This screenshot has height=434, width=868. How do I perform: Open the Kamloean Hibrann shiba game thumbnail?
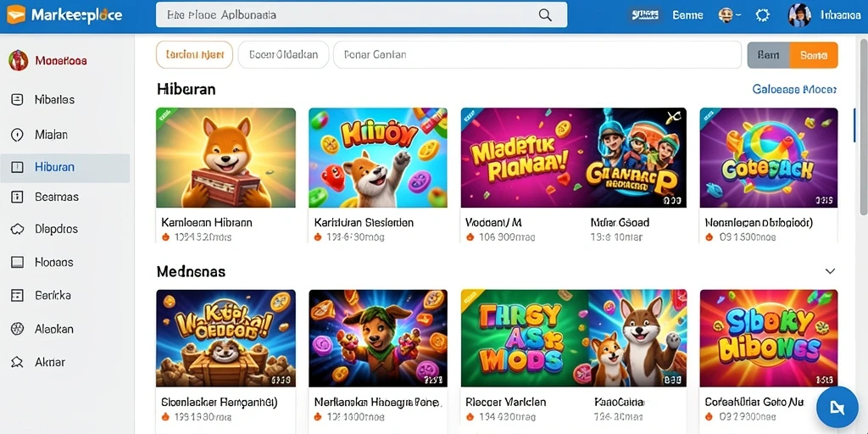point(225,158)
